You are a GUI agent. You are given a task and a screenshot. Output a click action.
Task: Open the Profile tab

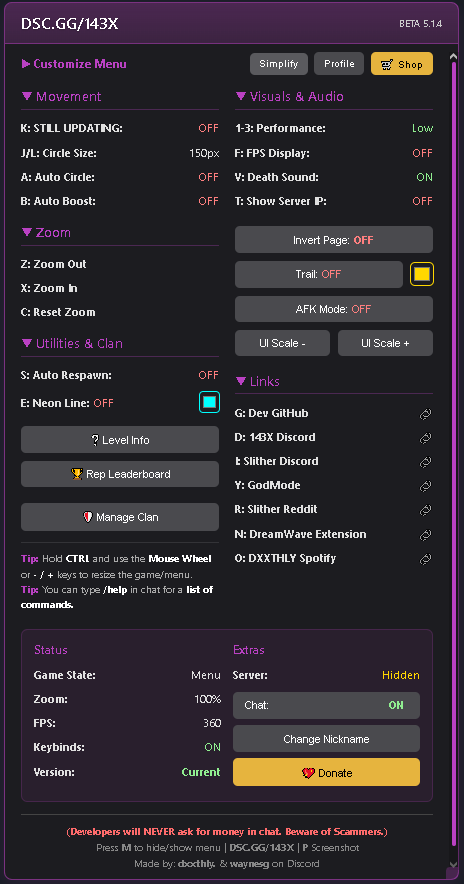[339, 64]
